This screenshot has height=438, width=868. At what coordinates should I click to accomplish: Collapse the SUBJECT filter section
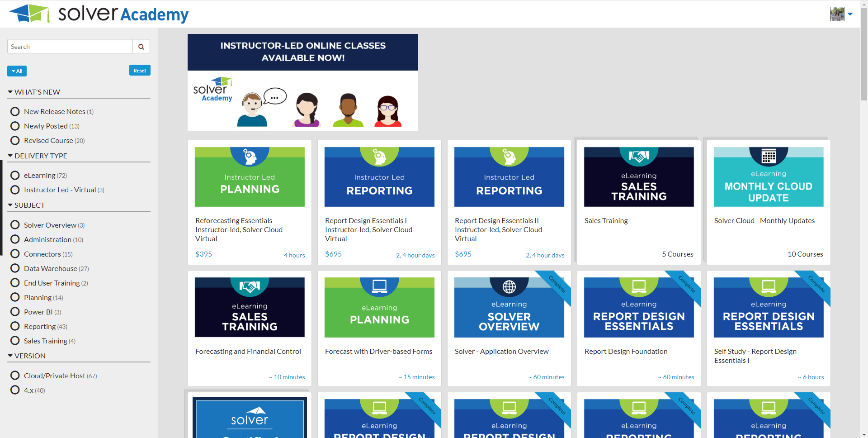point(10,205)
